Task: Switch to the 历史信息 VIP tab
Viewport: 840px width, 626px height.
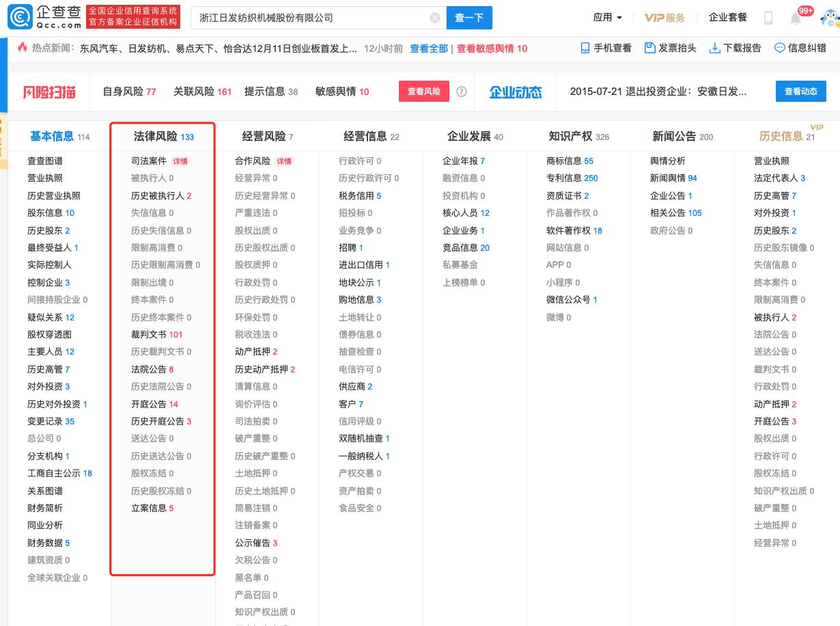Action: [781, 136]
